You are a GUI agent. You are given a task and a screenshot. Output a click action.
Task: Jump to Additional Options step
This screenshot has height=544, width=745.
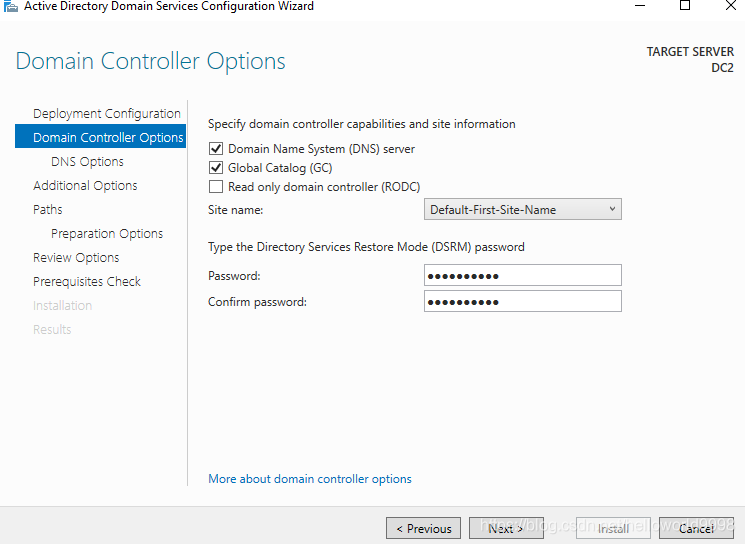(85, 185)
